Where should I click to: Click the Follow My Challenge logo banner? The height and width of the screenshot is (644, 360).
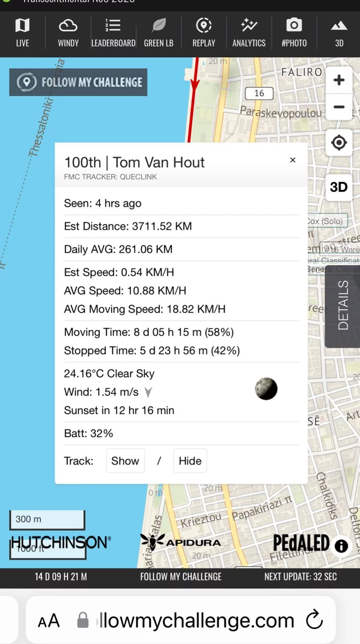tap(78, 82)
